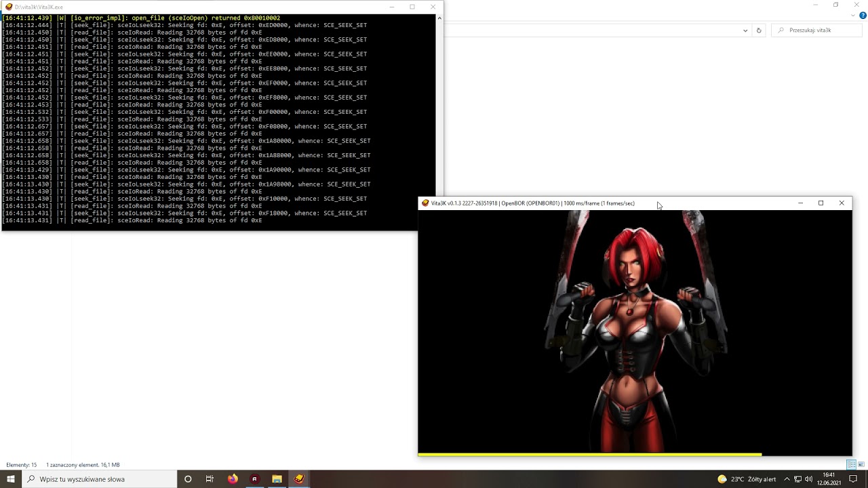The height and width of the screenshot is (488, 868).
Task: Minimize the Vita3K console window
Action: point(392,7)
